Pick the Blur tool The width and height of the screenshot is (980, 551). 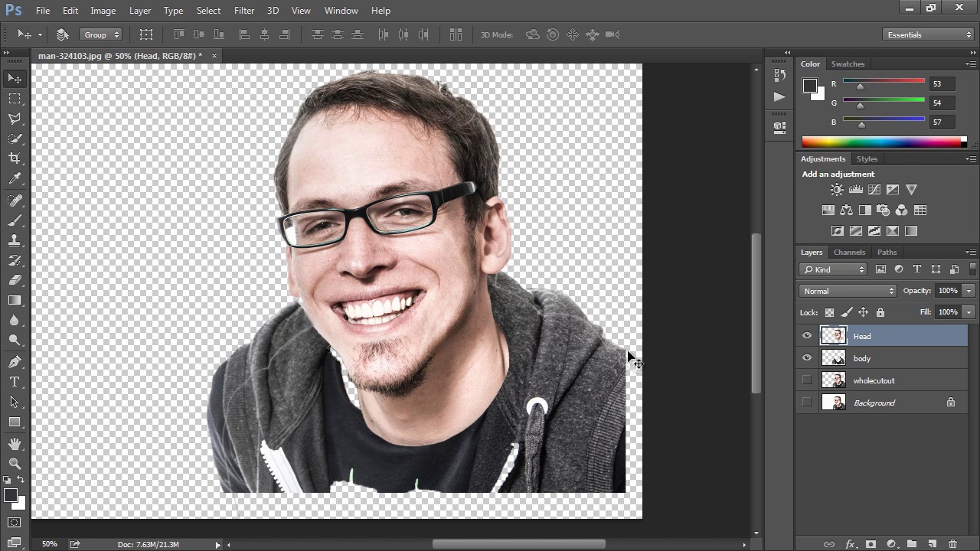(x=15, y=320)
